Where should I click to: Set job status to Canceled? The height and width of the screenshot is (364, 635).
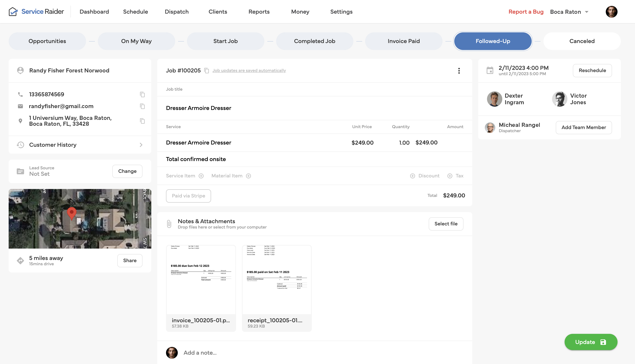(582, 41)
